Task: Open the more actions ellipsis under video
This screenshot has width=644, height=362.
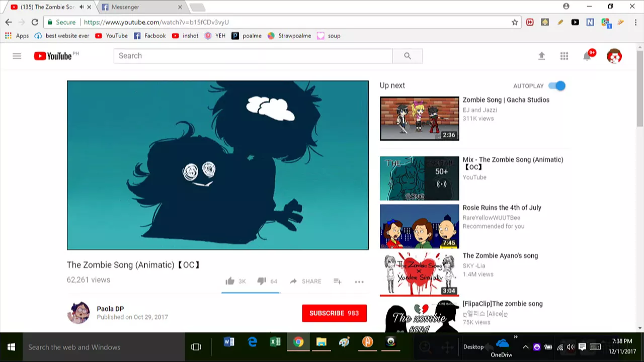Action: tap(359, 282)
